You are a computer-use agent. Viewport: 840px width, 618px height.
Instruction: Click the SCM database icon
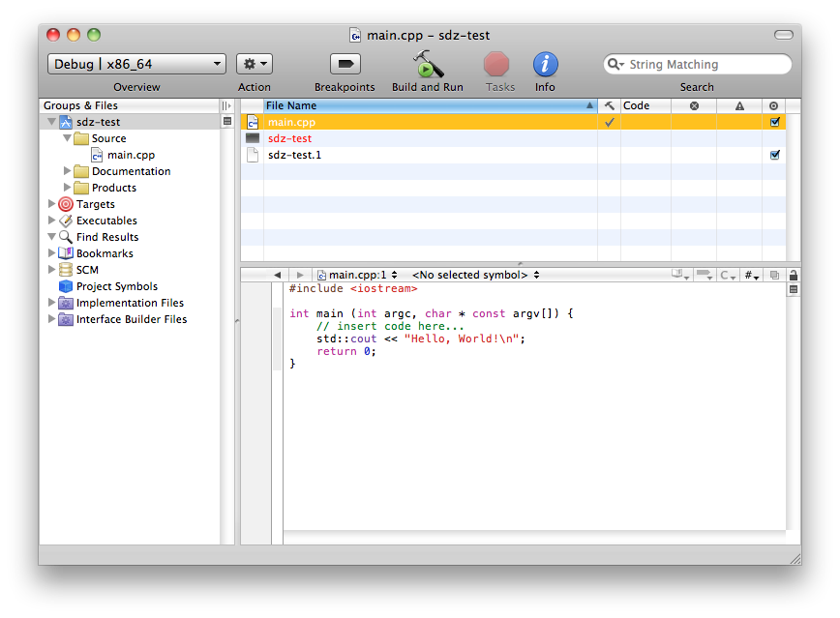tap(66, 270)
